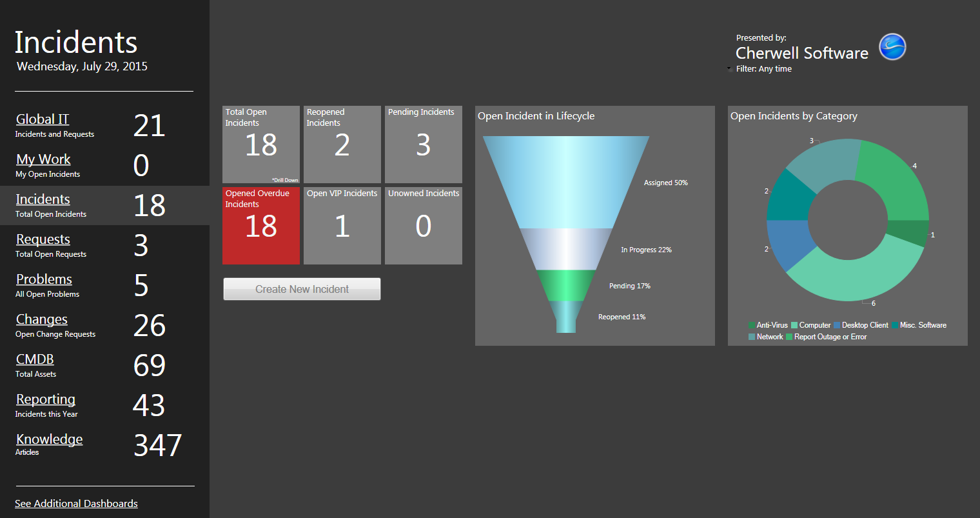The width and height of the screenshot is (980, 518).
Task: Click the red Opened Overdue Incidents tile
Action: tap(261, 226)
